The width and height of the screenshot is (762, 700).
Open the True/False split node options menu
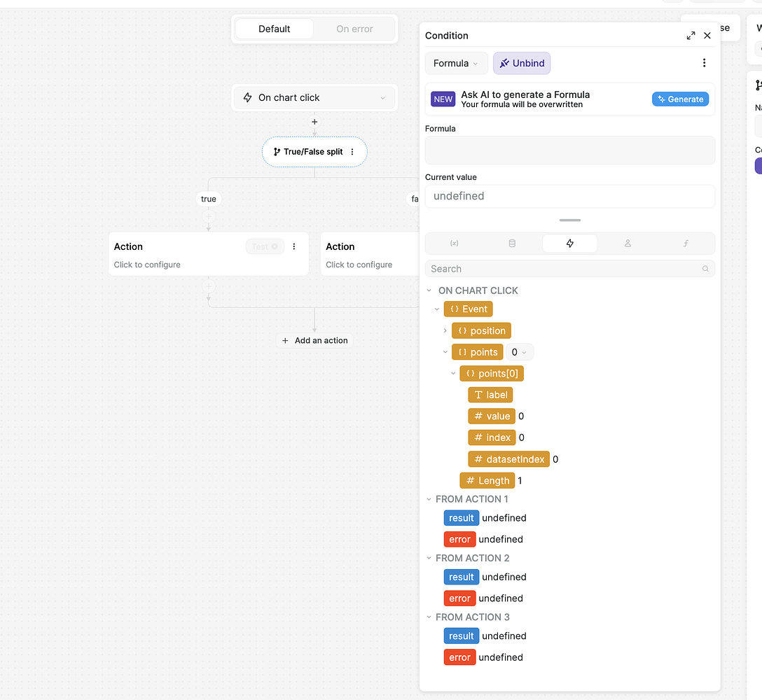(354, 152)
